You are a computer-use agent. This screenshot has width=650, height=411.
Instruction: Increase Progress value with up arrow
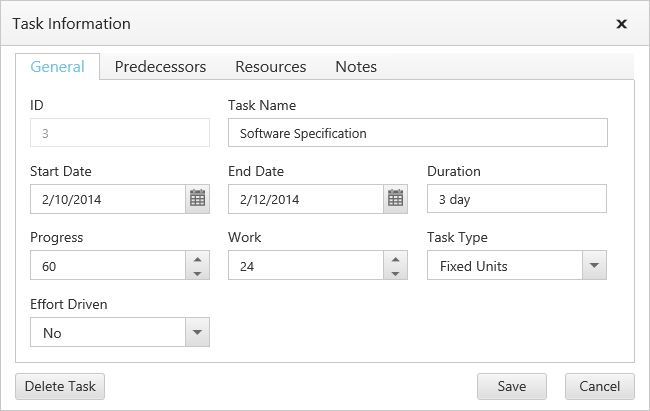pos(197,259)
